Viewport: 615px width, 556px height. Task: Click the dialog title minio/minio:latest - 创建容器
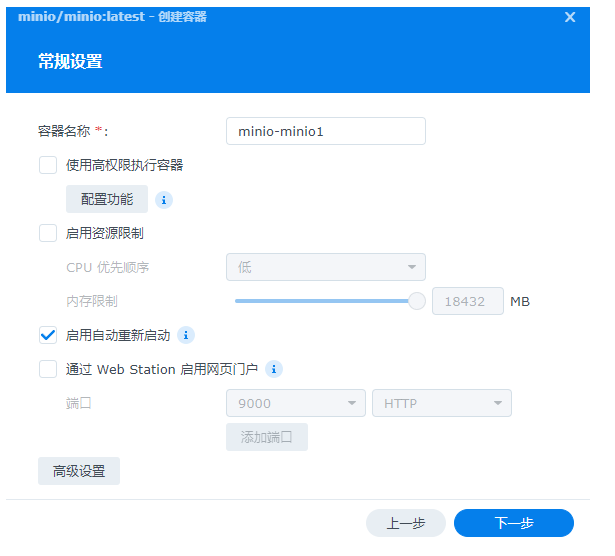(112, 17)
